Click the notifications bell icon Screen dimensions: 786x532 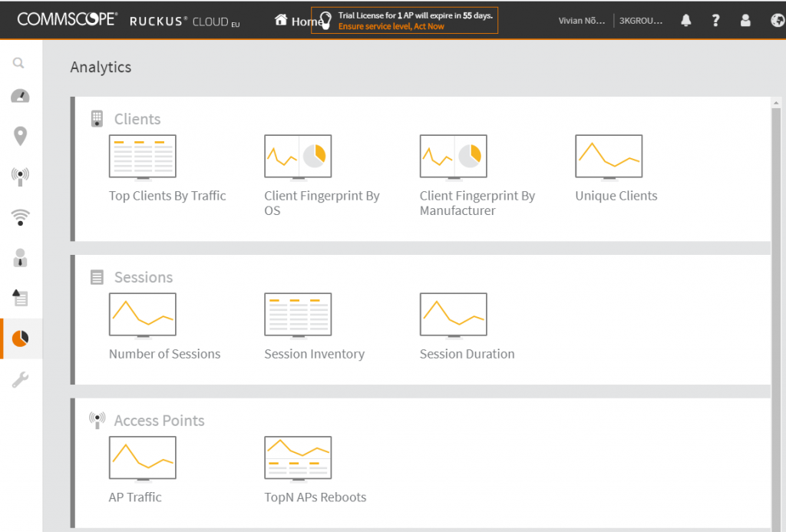(685, 21)
